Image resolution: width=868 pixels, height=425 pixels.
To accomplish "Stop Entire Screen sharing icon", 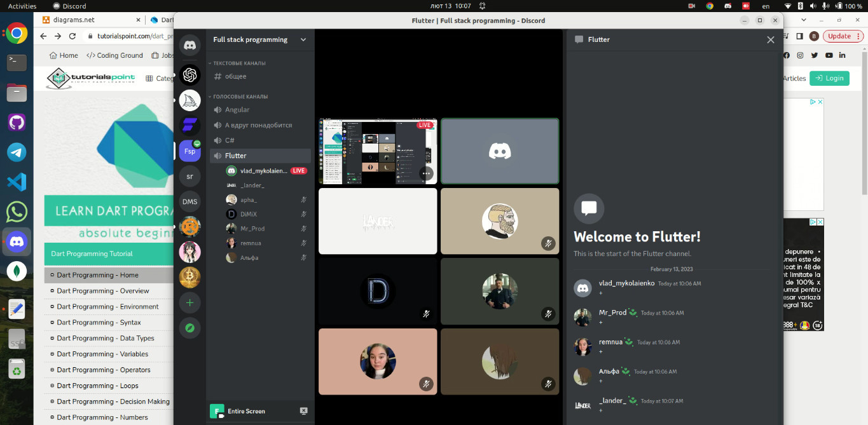I will pyautogui.click(x=303, y=411).
